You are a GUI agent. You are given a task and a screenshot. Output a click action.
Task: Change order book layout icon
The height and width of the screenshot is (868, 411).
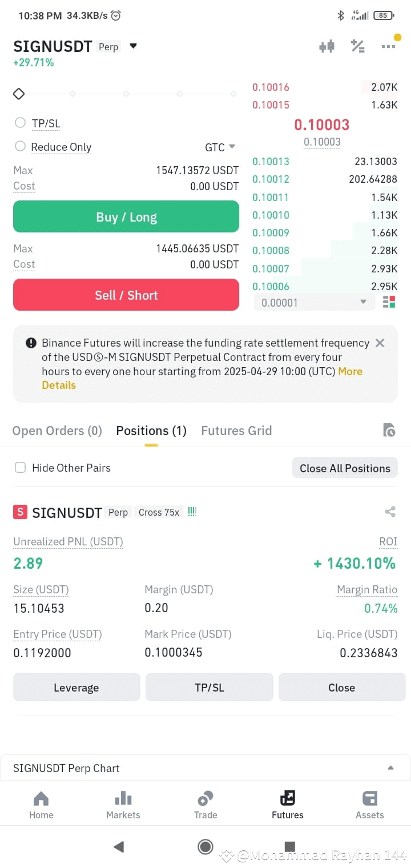point(389,302)
